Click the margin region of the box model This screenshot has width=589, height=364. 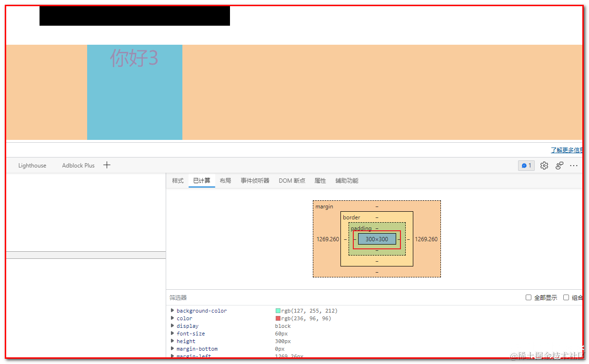click(x=324, y=207)
